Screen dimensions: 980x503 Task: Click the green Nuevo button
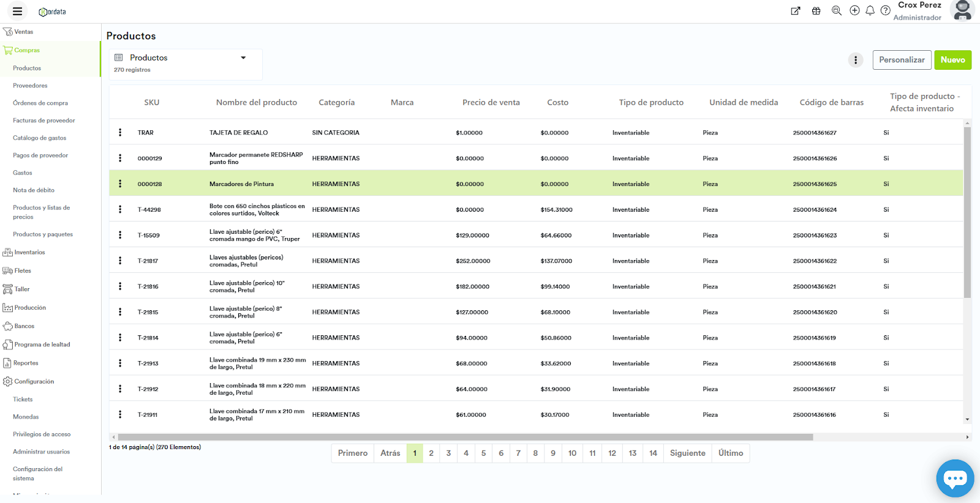[x=952, y=60]
